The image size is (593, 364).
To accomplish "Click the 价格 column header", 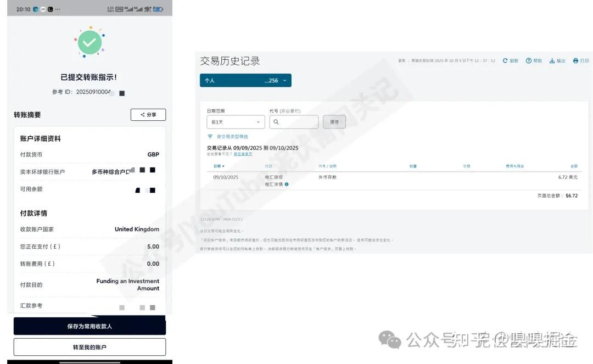I will pos(467,166).
